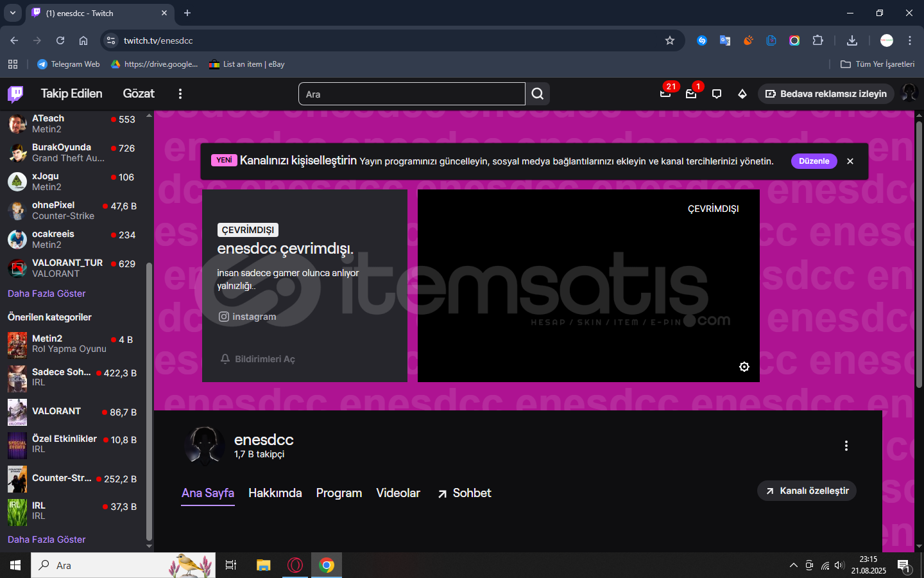Image resolution: width=924 pixels, height=578 pixels.
Task: Open a new Chrome tab
Action: pos(187,13)
